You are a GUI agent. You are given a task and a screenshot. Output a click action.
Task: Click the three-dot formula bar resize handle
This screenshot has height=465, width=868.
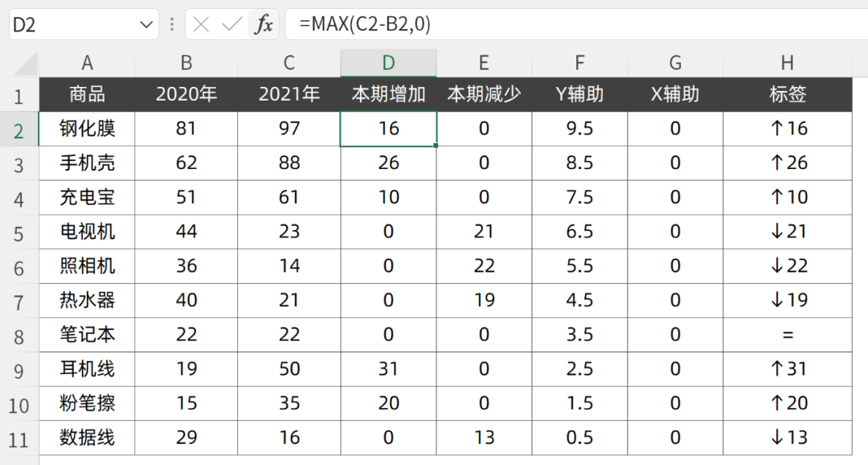[171, 25]
